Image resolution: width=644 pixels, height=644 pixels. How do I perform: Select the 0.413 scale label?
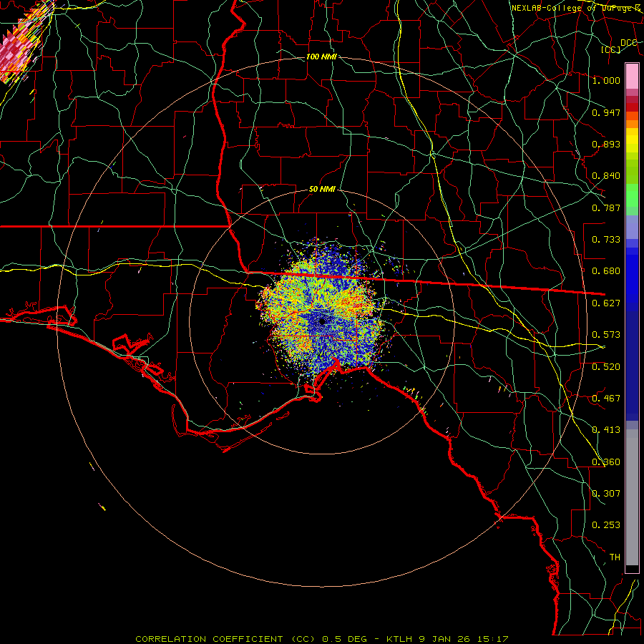(606, 429)
